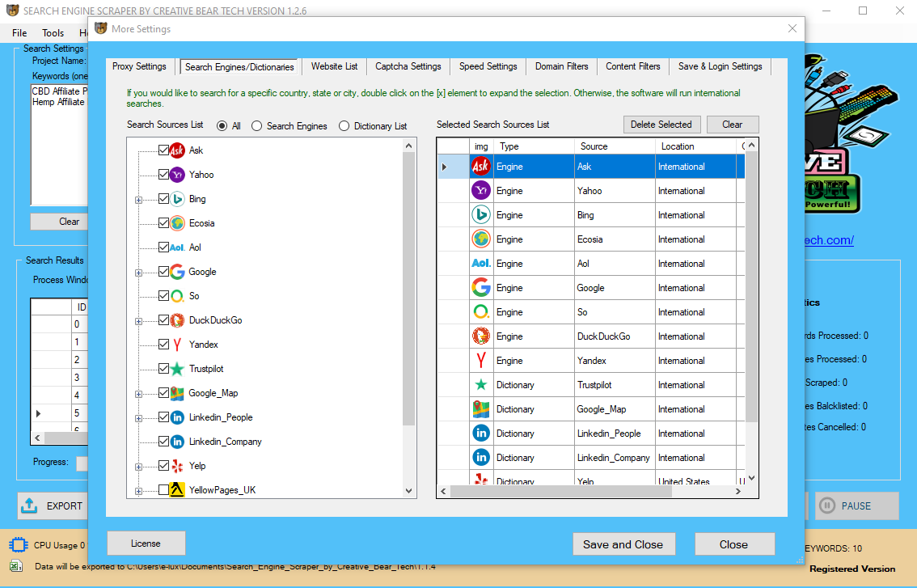Click the Ask icon in sources tree

177,150
